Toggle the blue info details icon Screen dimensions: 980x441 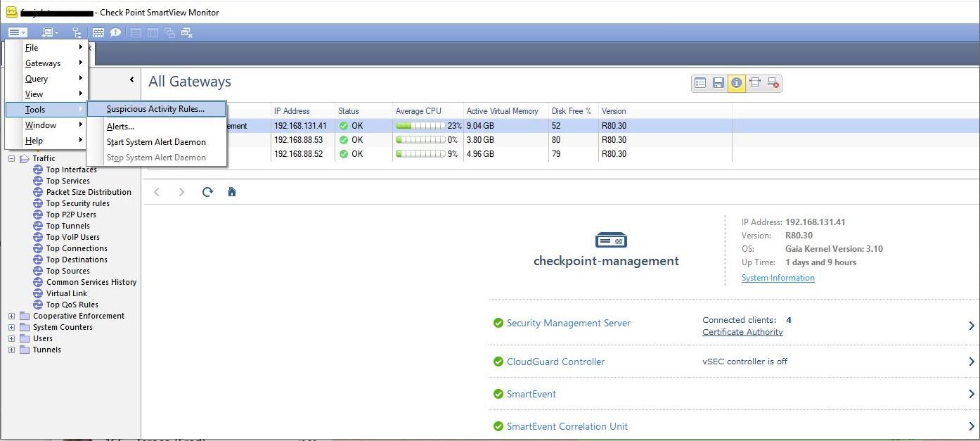click(x=736, y=83)
